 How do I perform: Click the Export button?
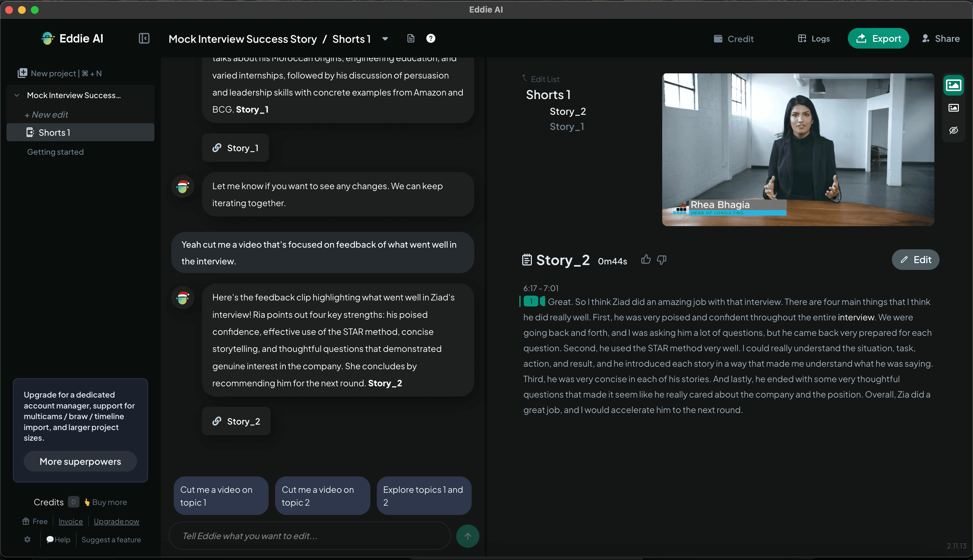878,39
